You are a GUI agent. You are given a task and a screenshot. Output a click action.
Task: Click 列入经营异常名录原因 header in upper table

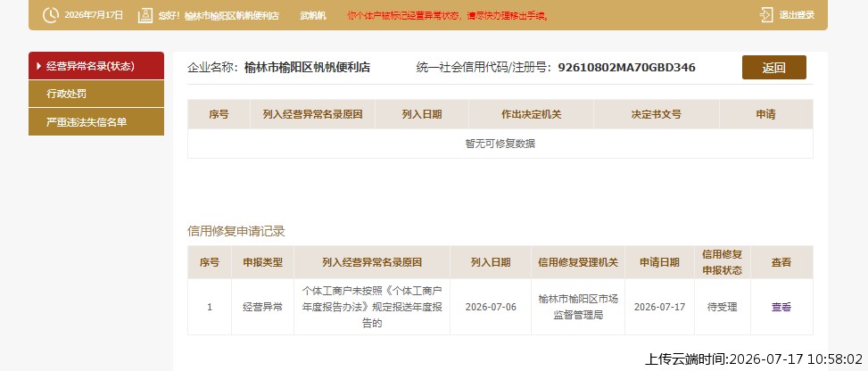pos(312,115)
